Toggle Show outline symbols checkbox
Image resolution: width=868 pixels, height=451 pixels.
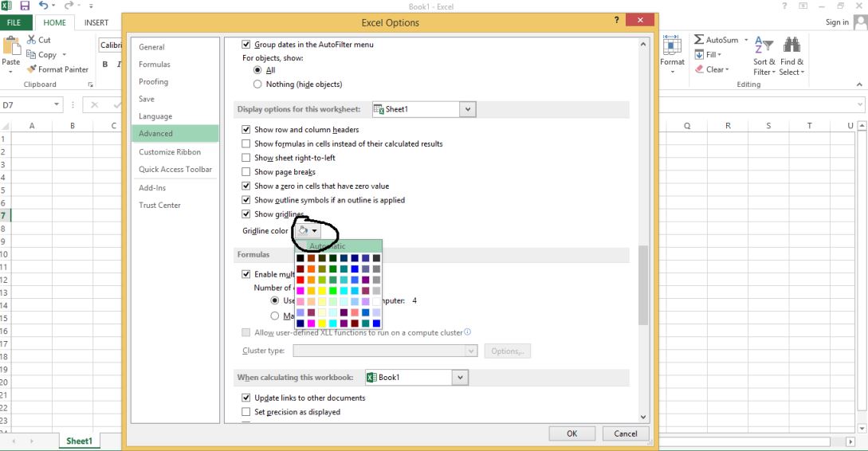pyautogui.click(x=246, y=200)
